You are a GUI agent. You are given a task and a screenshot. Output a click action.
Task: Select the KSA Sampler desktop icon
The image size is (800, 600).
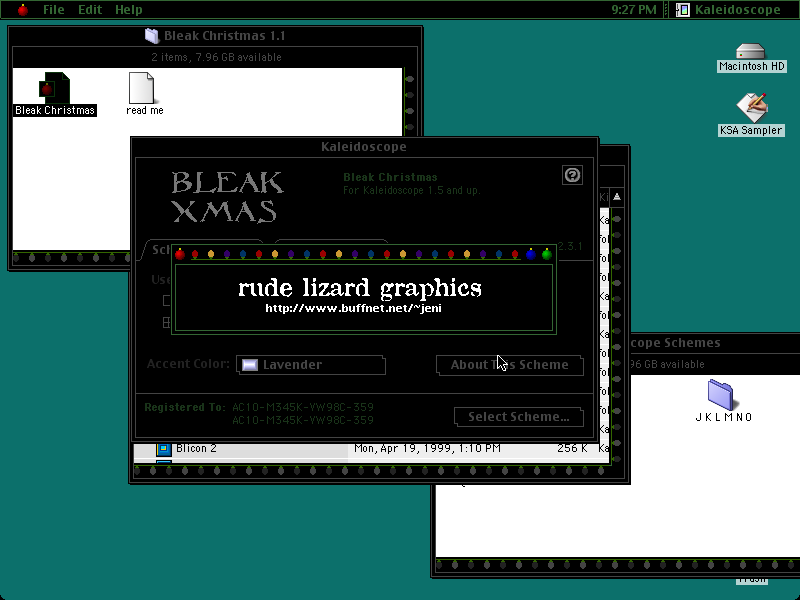tap(751, 107)
